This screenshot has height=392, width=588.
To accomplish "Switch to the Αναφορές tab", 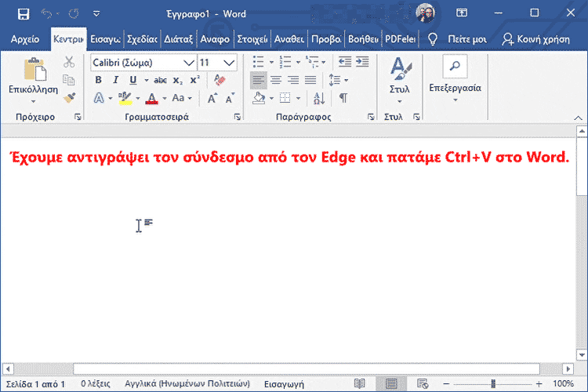I will point(215,39).
